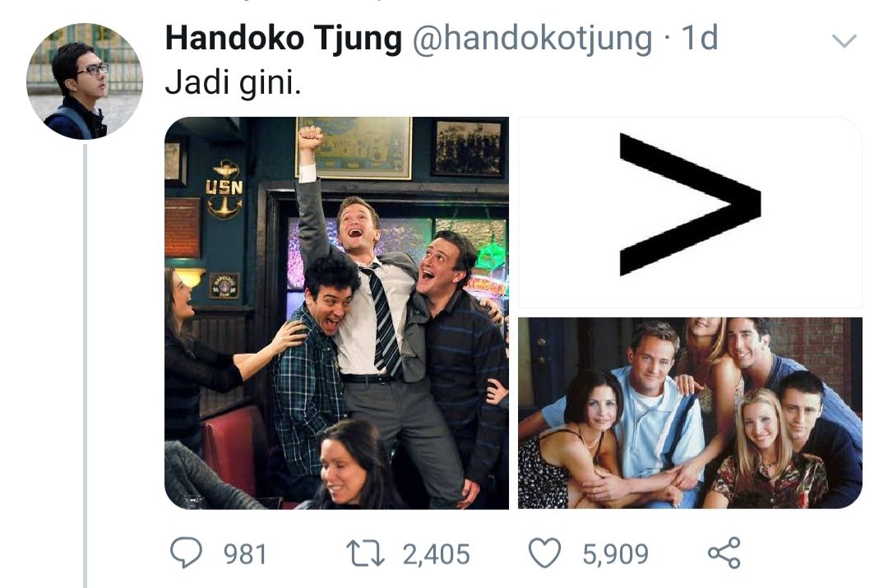This screenshot has width=888, height=588.
Task: Click the 981 replies count
Action: (245, 554)
